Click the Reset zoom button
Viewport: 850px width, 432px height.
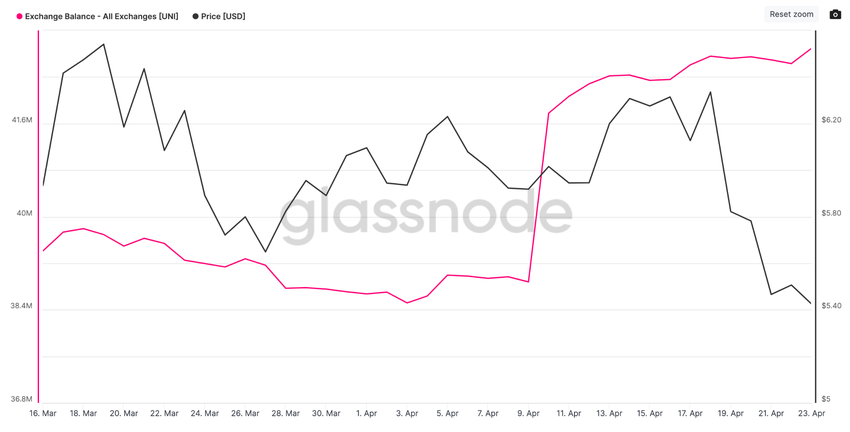tap(791, 14)
